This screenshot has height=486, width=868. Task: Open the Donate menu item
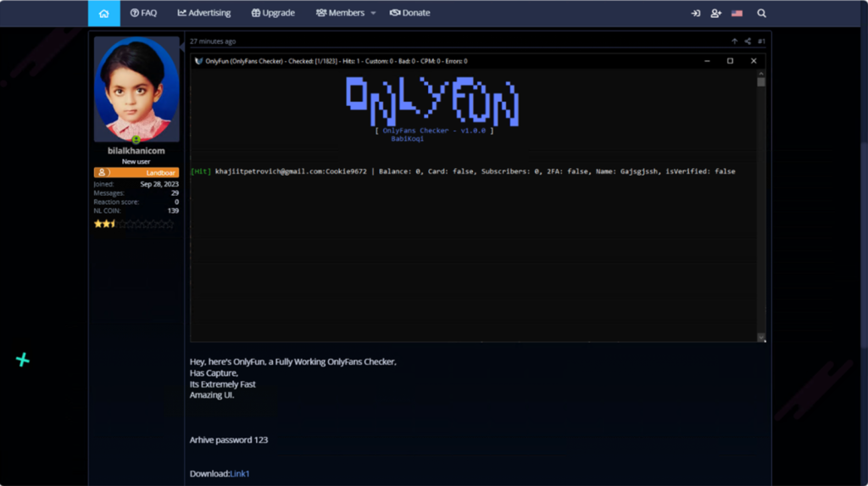pos(409,13)
